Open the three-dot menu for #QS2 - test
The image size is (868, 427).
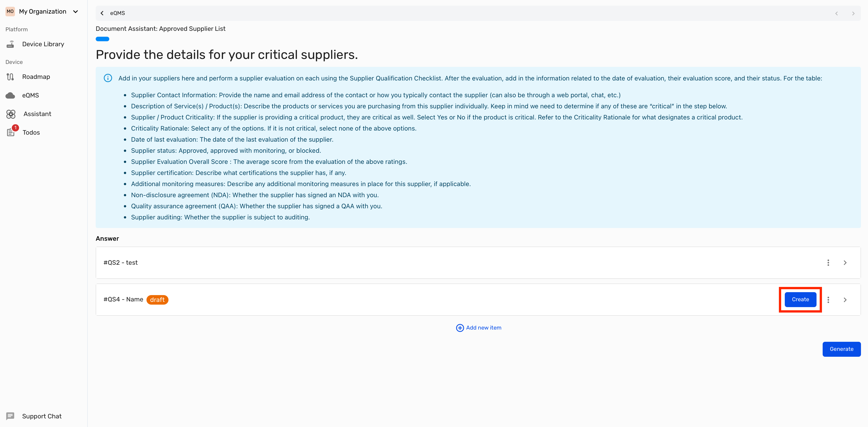tap(828, 263)
